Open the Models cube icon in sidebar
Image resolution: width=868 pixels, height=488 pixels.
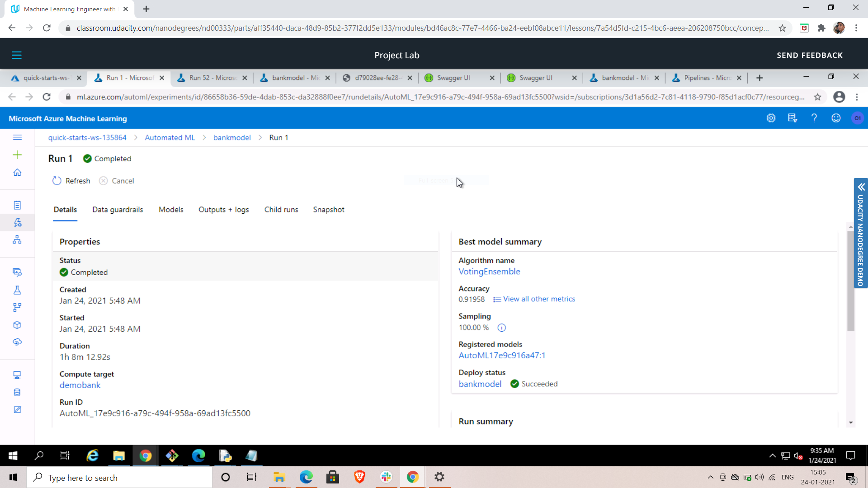[x=17, y=325]
